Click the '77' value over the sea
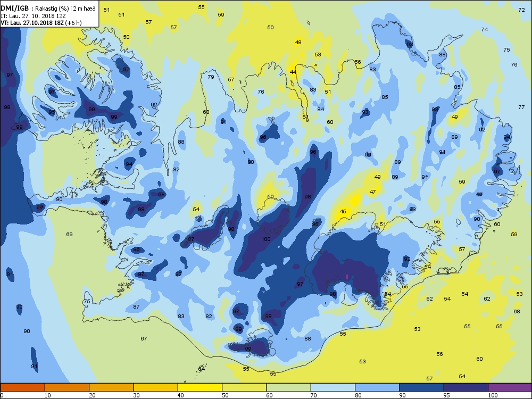Viewport: 532px width, 399px height. coord(522,107)
